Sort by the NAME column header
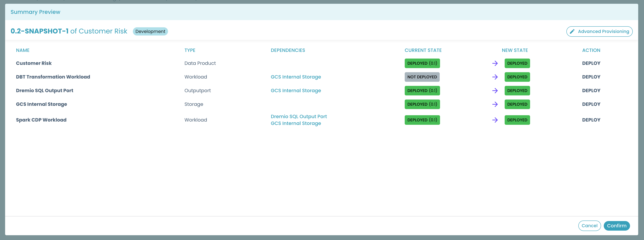644x240 pixels. pos(23,50)
